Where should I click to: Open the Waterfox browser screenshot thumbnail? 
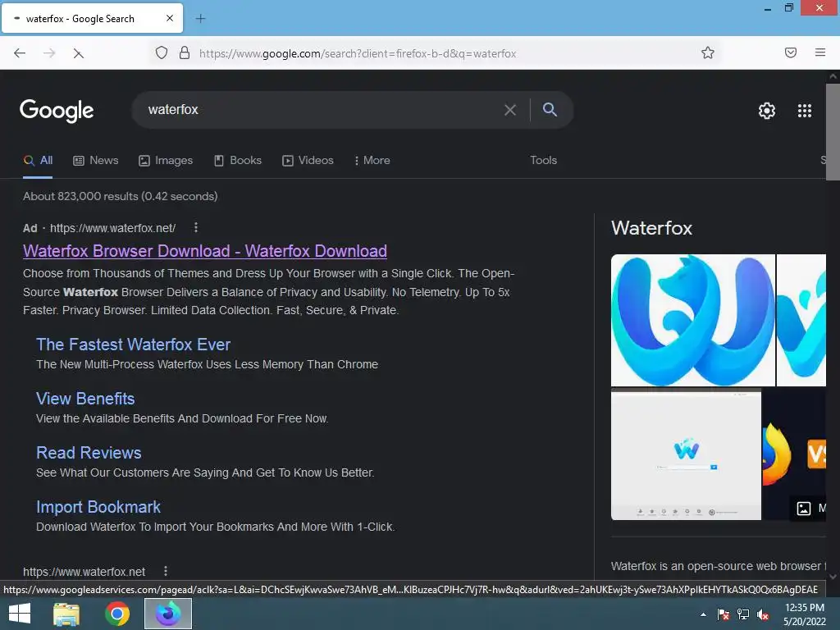(x=686, y=454)
